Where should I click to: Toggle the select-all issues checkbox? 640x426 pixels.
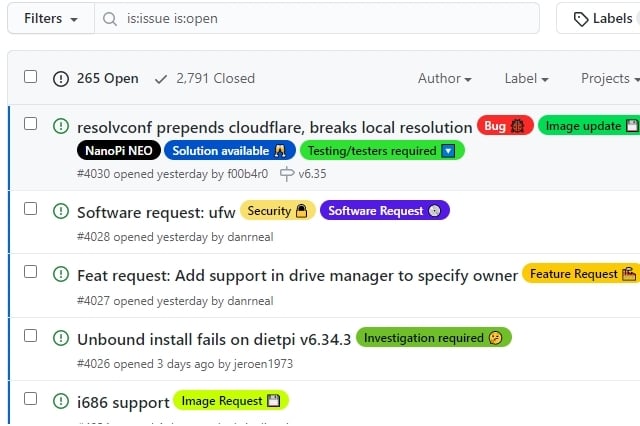tap(31, 77)
